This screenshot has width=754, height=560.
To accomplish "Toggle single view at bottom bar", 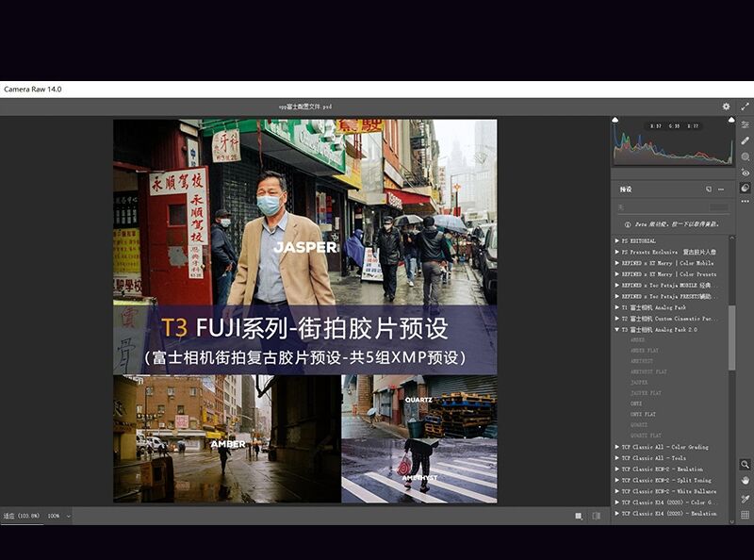I will coord(579,516).
